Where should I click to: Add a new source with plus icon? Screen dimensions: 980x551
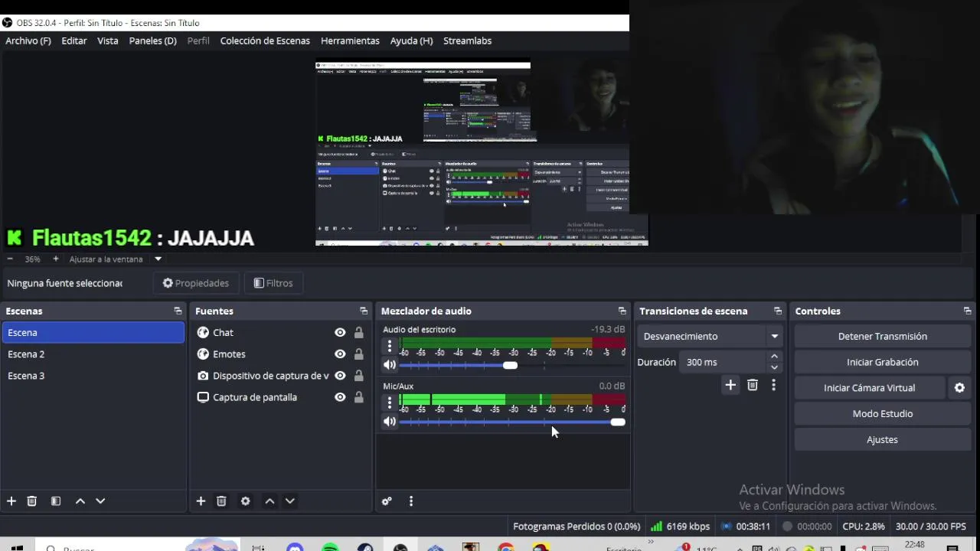[201, 501]
